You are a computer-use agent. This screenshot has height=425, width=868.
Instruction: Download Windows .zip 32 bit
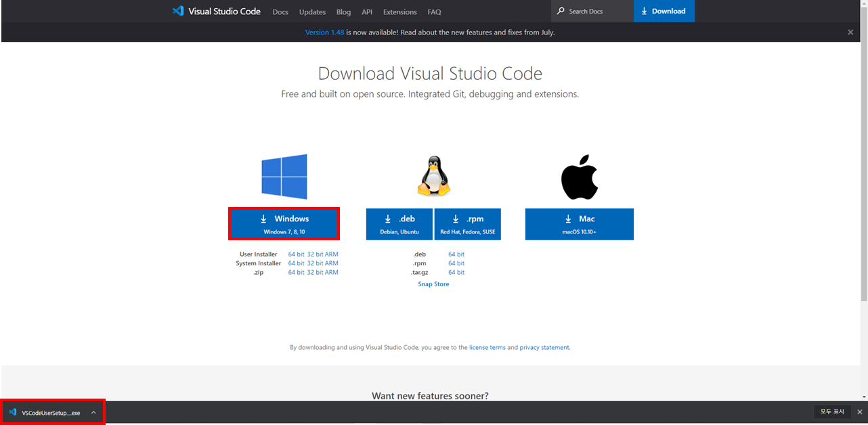tap(315, 272)
